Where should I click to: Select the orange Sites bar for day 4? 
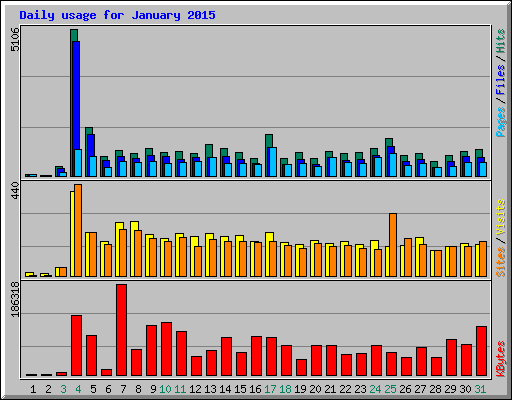coord(78,230)
